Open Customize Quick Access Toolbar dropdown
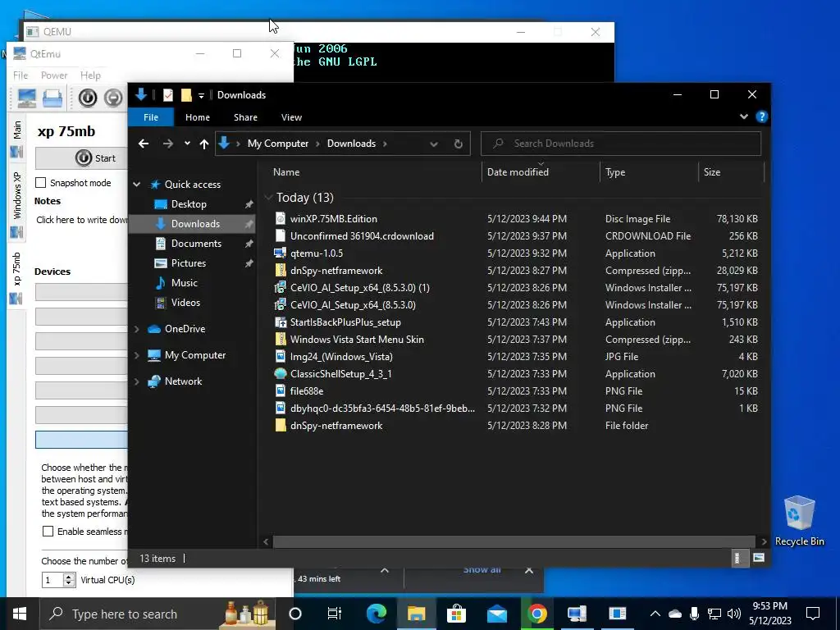 tap(202, 95)
